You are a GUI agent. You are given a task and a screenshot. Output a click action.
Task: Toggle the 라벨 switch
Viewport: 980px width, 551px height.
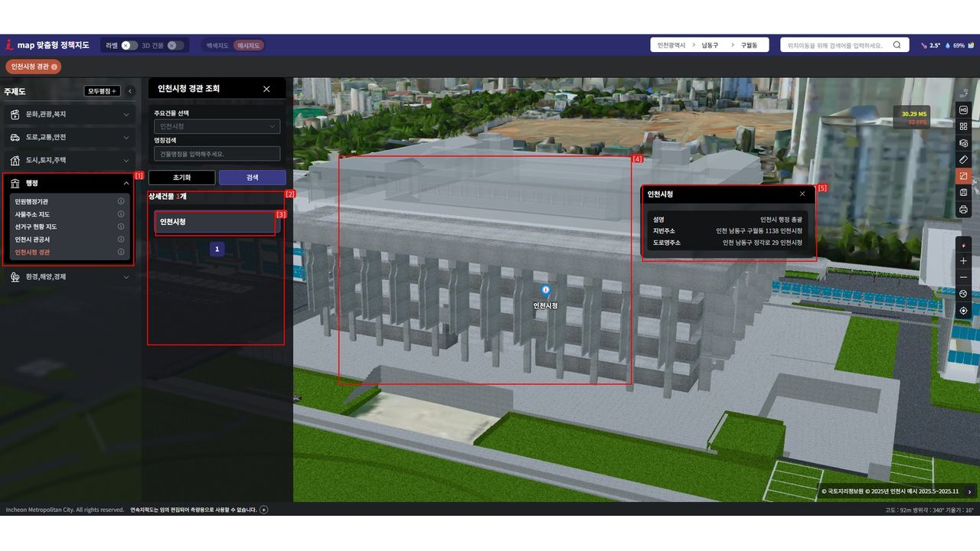point(129,45)
